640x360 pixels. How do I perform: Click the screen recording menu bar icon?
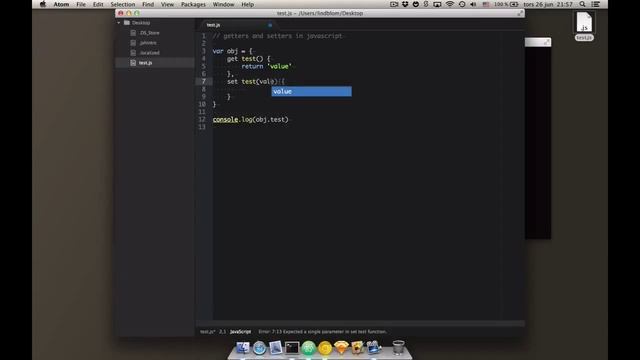point(394,4)
